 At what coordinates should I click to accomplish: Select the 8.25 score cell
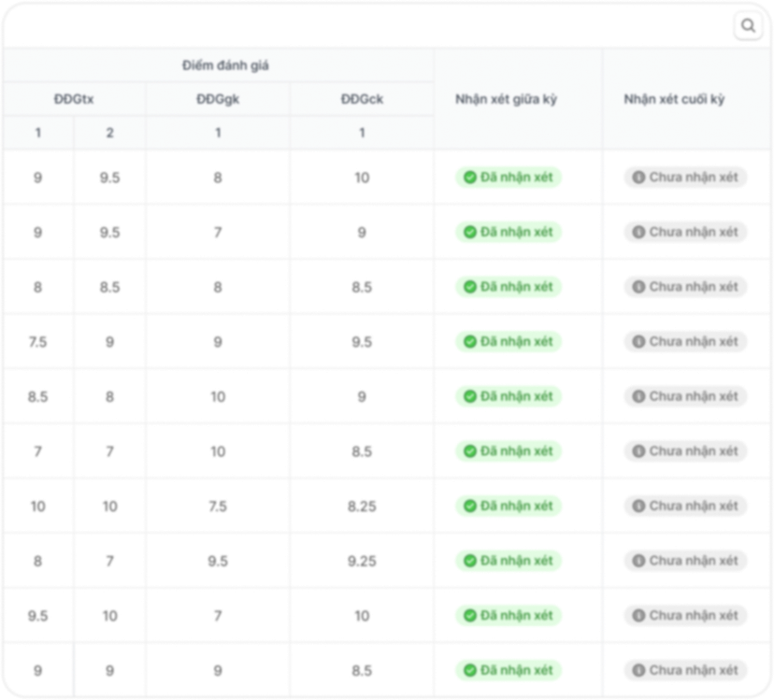click(362, 507)
